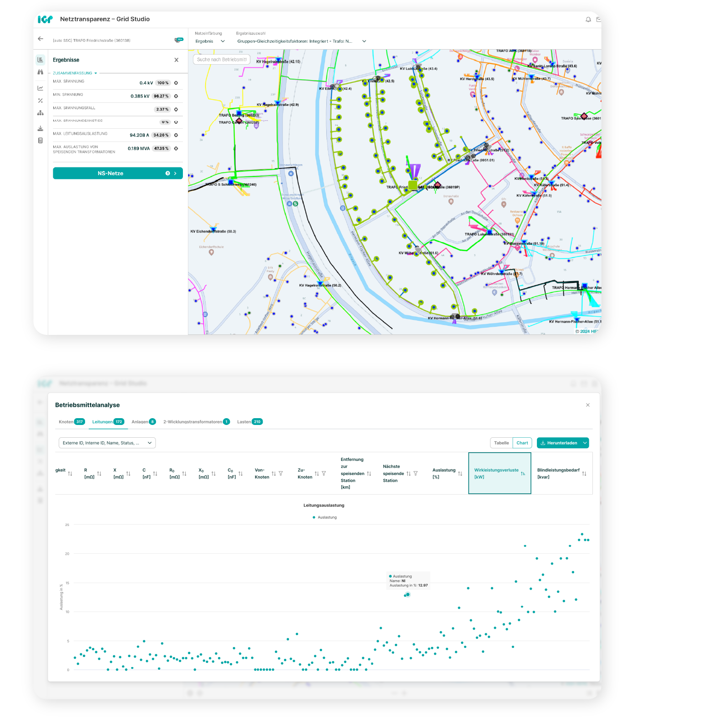This screenshot has width=728, height=728.
Task: Sort by Entfernung zur speisenden Station
Action: tap(369, 474)
